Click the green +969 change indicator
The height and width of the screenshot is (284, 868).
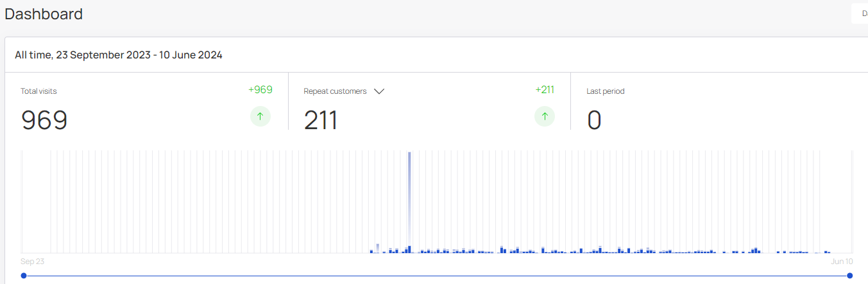[x=260, y=90]
